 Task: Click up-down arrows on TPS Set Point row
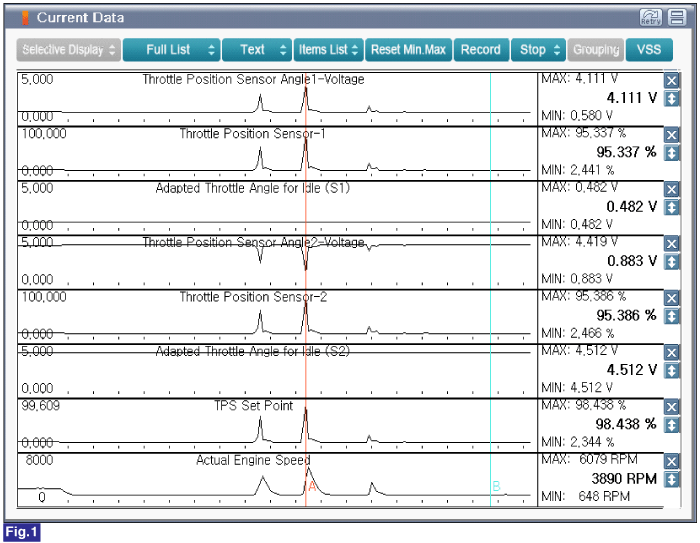[671, 426]
